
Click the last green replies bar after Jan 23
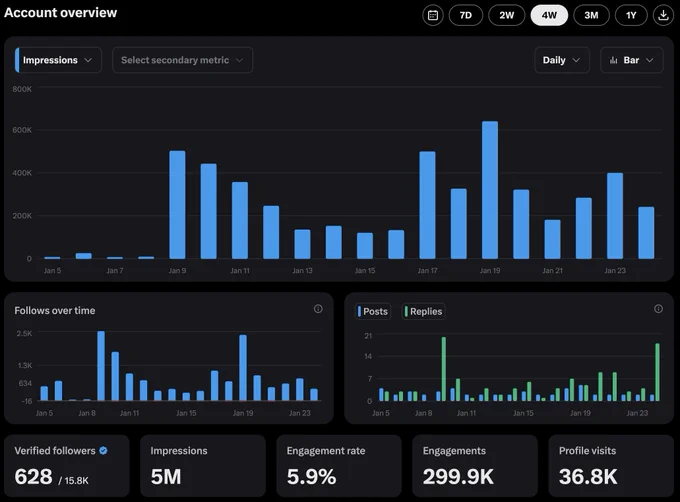pyautogui.click(x=657, y=372)
